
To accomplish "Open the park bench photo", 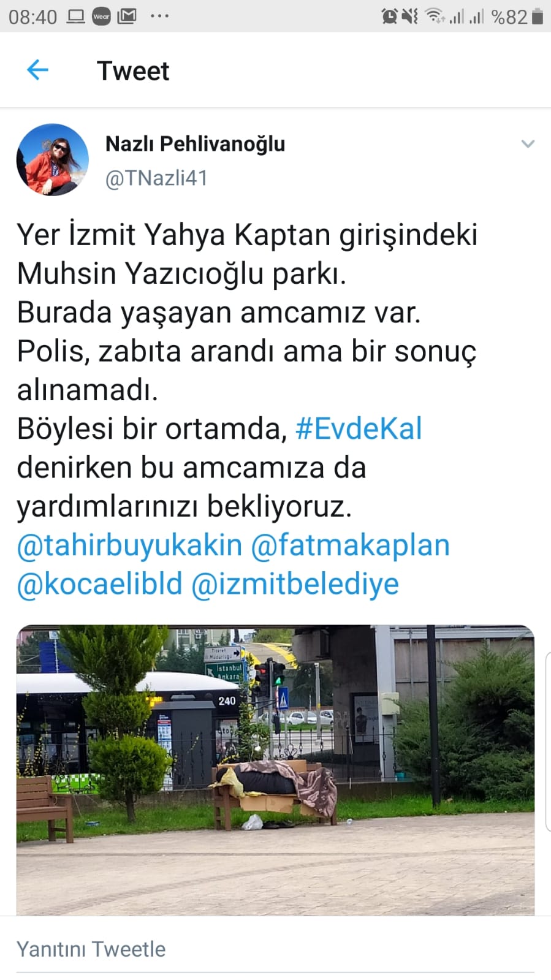I will tap(275, 770).
